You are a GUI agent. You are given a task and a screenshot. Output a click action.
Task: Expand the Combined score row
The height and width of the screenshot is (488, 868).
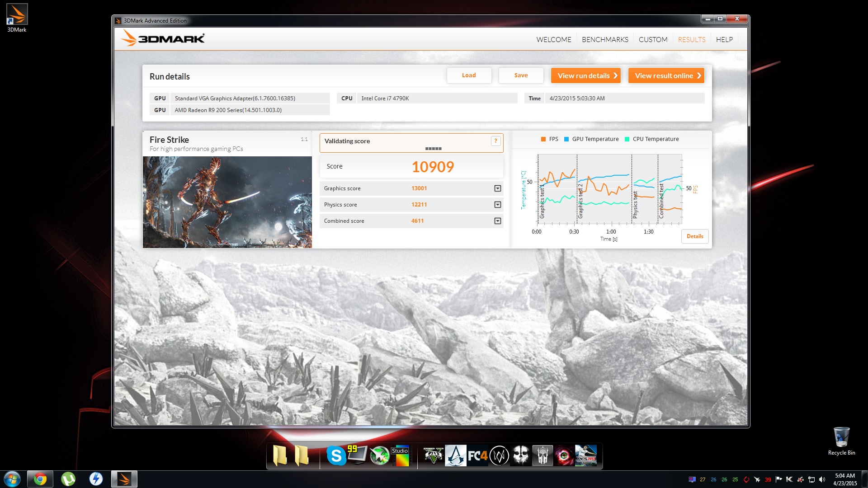497,221
